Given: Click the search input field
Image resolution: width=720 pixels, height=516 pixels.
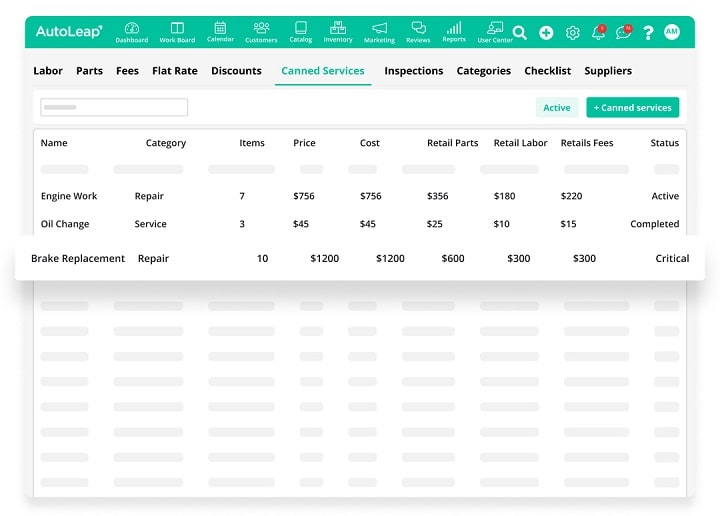Looking at the screenshot, I should point(114,107).
